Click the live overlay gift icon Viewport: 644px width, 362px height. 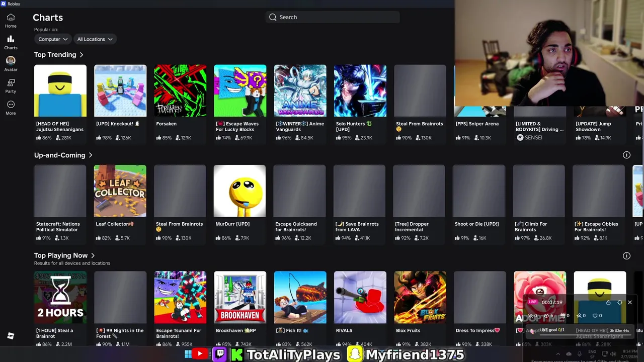point(563,316)
